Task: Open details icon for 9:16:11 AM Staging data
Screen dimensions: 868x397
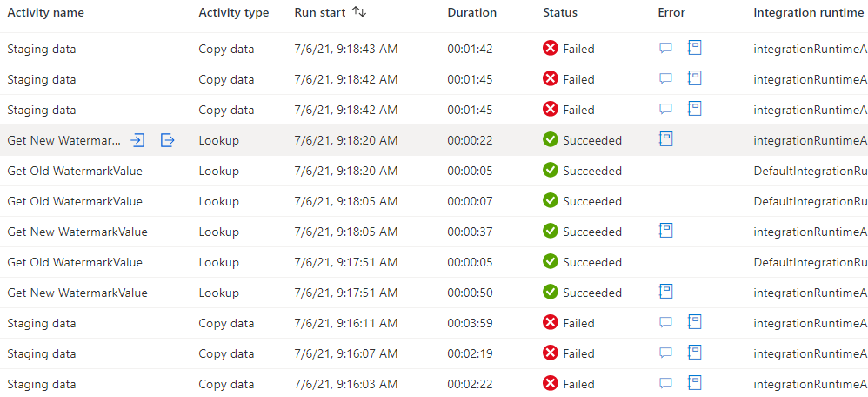Action: tap(695, 322)
